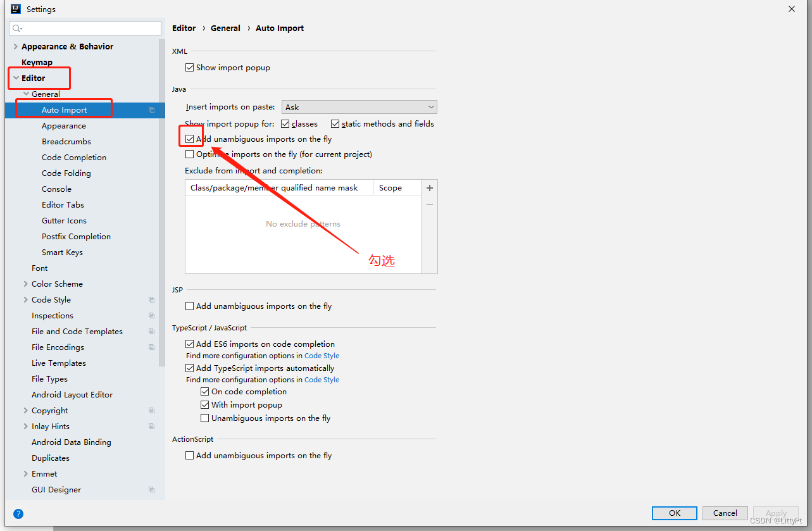Open Font settings page
The image size is (812, 531).
tap(40, 268)
